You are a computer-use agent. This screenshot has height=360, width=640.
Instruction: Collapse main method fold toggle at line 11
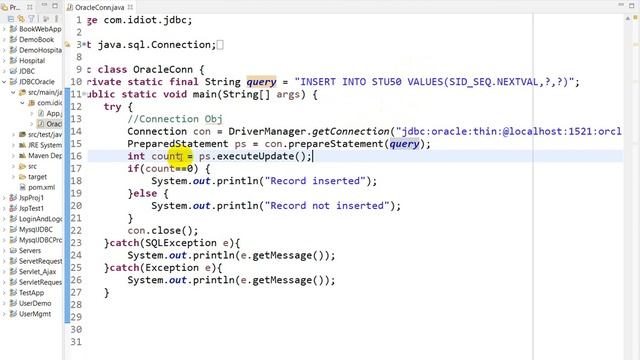click(84, 94)
